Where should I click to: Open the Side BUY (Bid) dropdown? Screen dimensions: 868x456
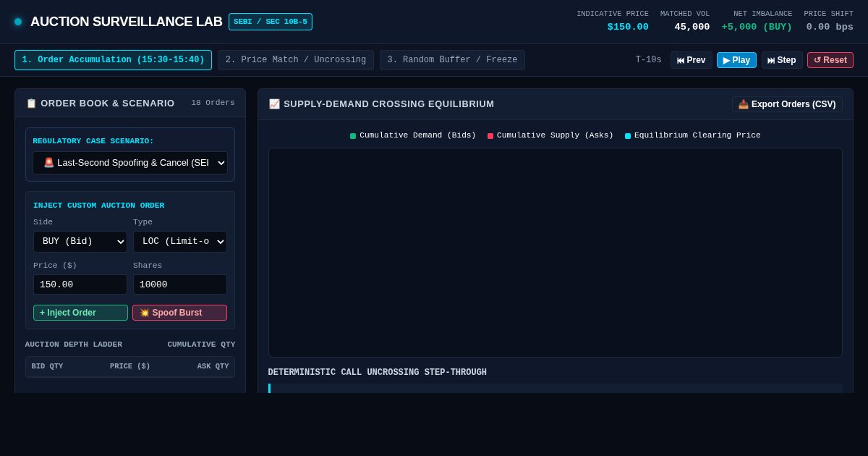coord(80,242)
